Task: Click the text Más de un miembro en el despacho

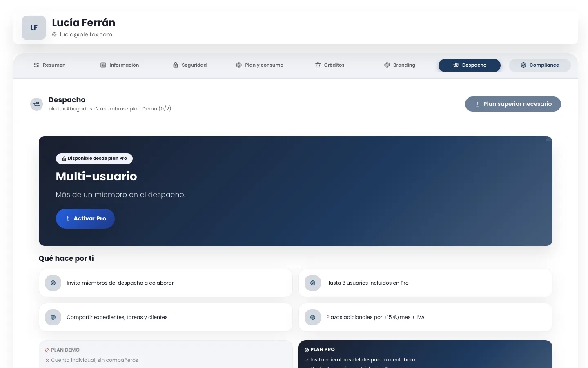Action: [120, 195]
